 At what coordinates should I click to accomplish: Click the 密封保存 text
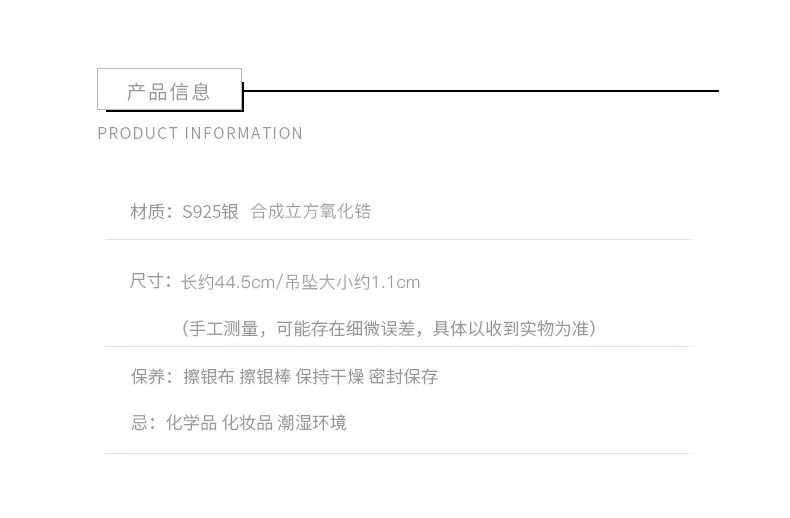(x=403, y=377)
